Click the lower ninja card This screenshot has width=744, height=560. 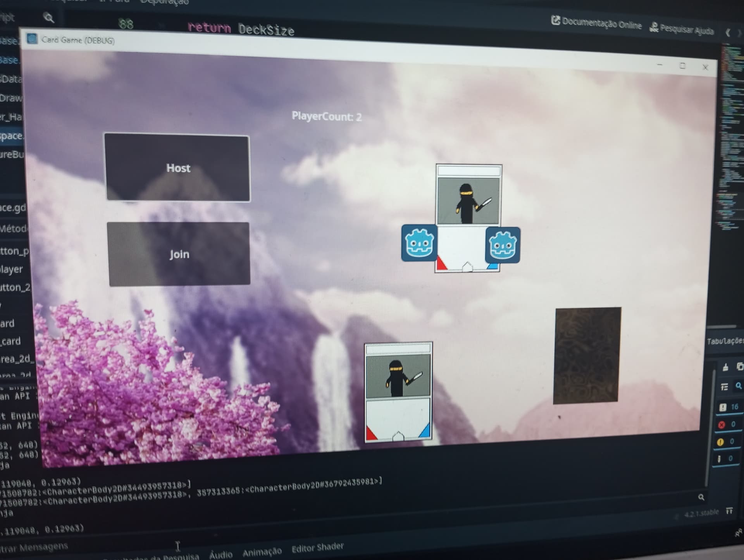click(398, 392)
